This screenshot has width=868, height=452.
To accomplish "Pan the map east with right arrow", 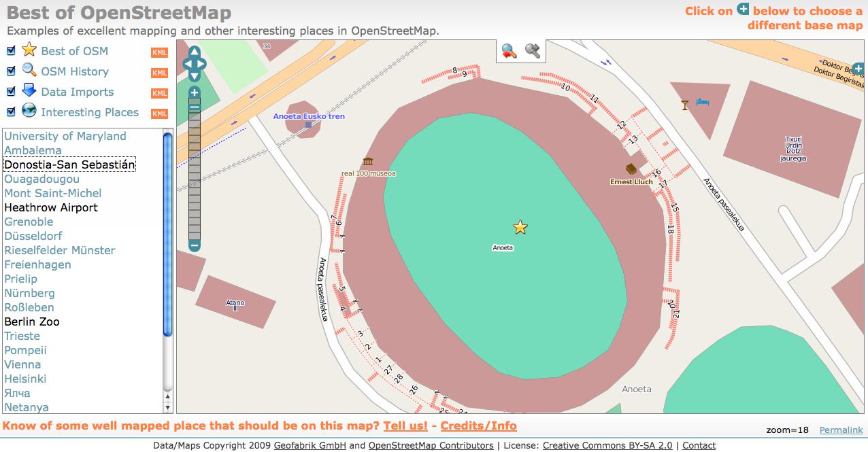I will pos(201,64).
